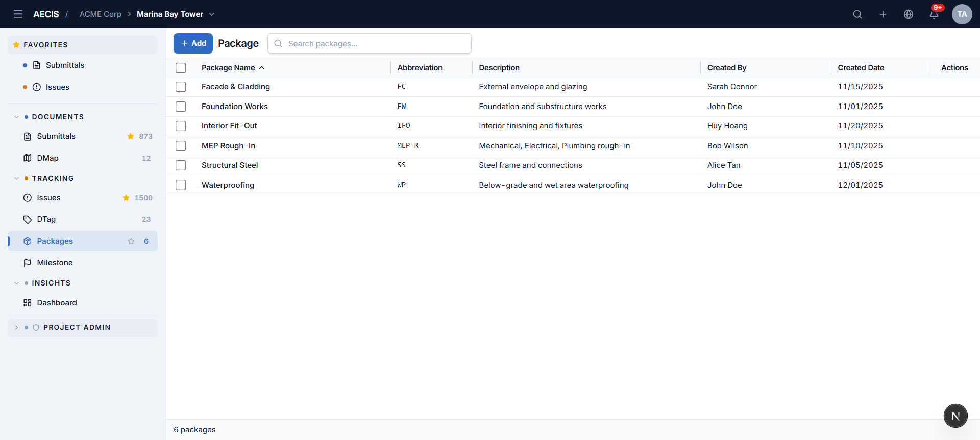Toggle favorite star on Packages
This screenshot has height=440, width=980.
tap(131, 241)
